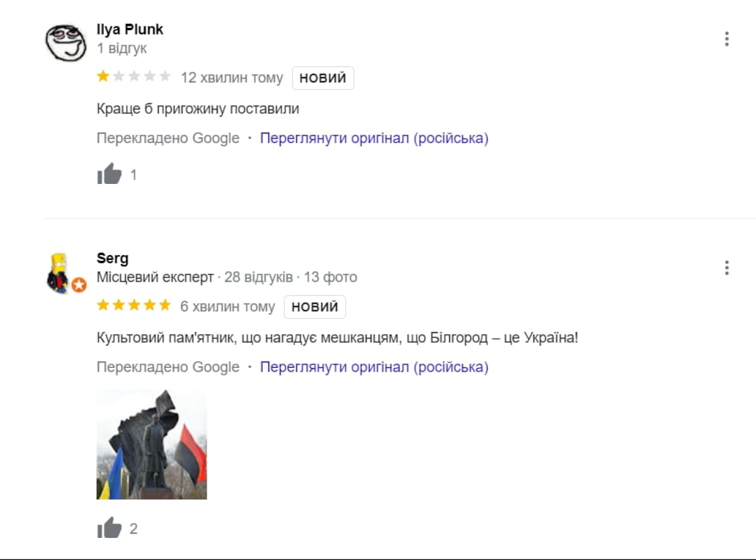Image resolution: width=756 pixels, height=560 pixels.
Task: Click the "12 хвилин тому" timestamp
Action: (232, 78)
